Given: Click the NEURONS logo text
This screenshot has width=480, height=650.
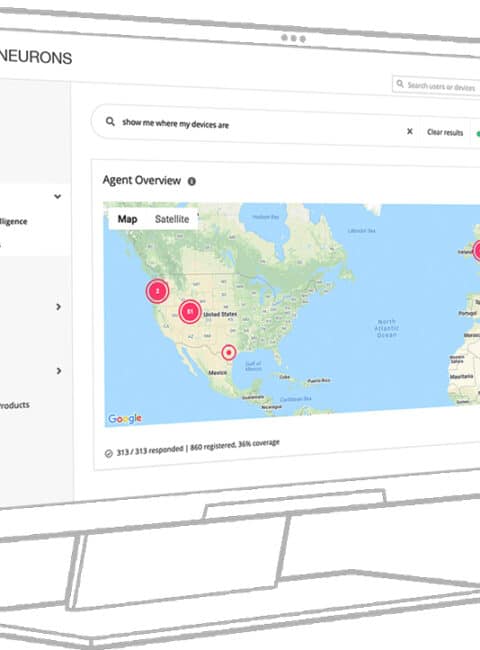Looking at the screenshot, I should pos(36,57).
